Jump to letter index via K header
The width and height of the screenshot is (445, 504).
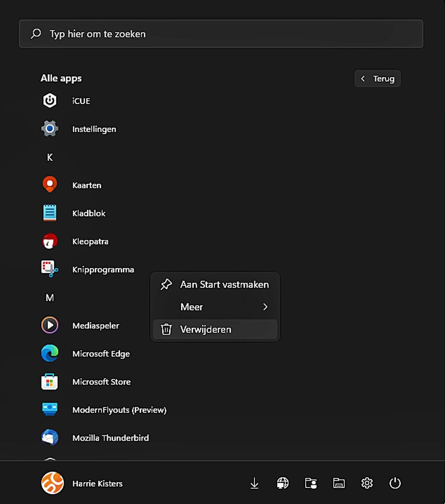pyautogui.click(x=50, y=157)
